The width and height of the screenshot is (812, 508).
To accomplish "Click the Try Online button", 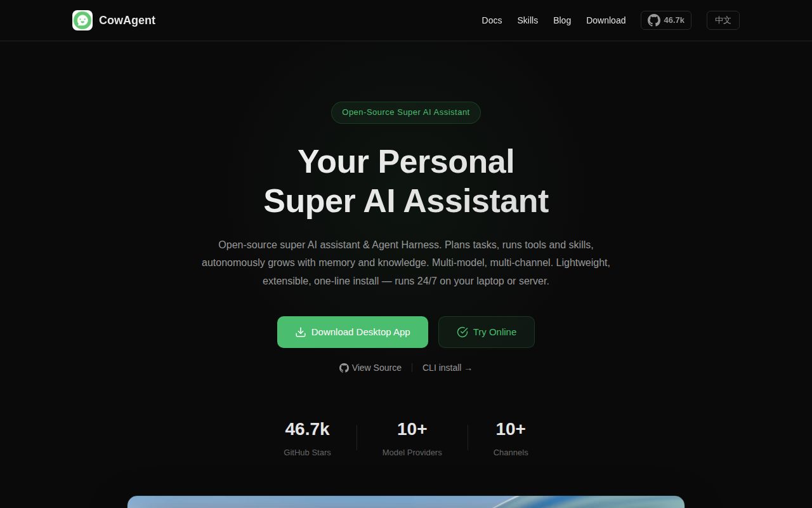I will point(487,332).
